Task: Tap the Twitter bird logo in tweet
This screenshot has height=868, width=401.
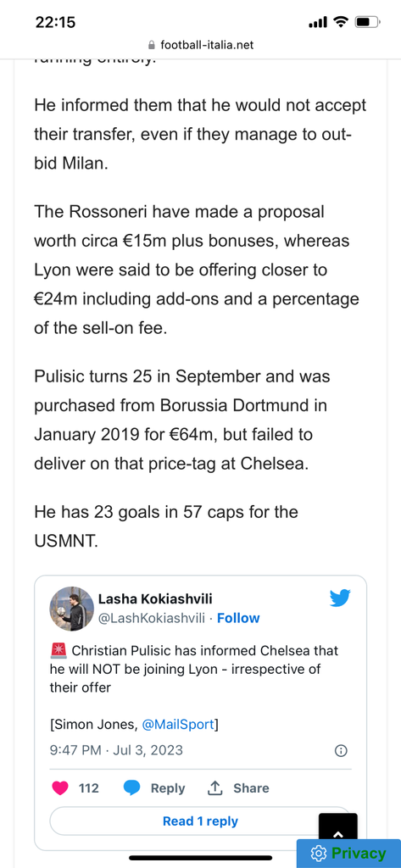Action: (340, 598)
